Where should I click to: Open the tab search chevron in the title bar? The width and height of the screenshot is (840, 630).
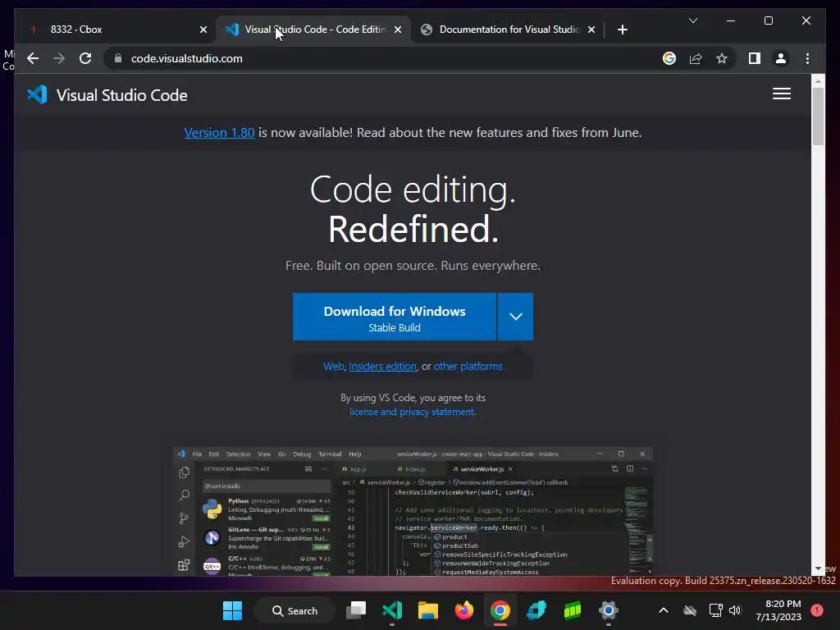click(692, 21)
